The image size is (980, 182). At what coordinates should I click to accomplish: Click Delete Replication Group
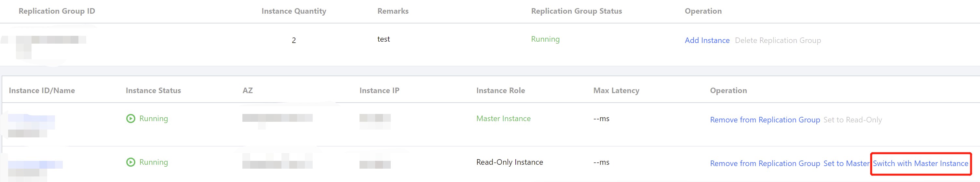click(x=778, y=40)
